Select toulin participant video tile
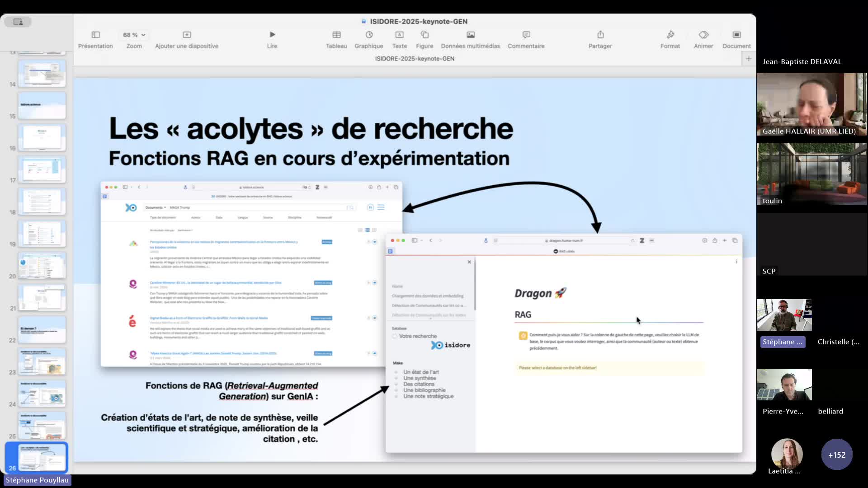Image resolution: width=868 pixels, height=488 pixels. [x=812, y=174]
